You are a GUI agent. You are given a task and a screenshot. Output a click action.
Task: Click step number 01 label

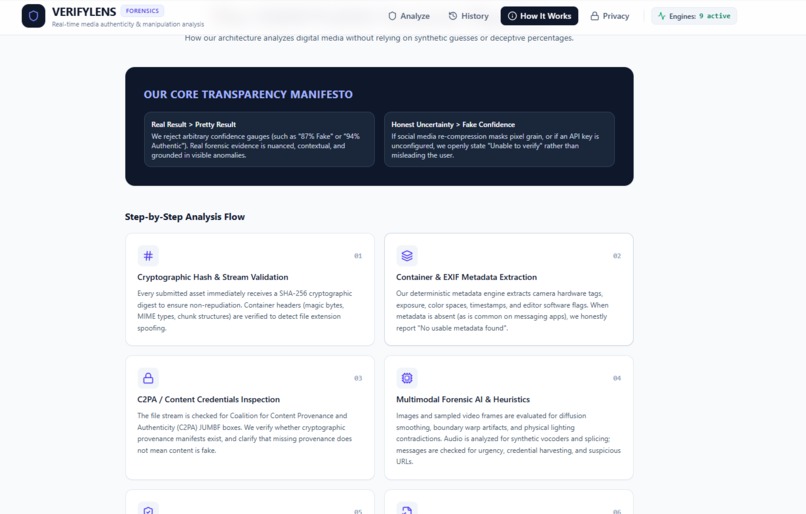tap(358, 255)
